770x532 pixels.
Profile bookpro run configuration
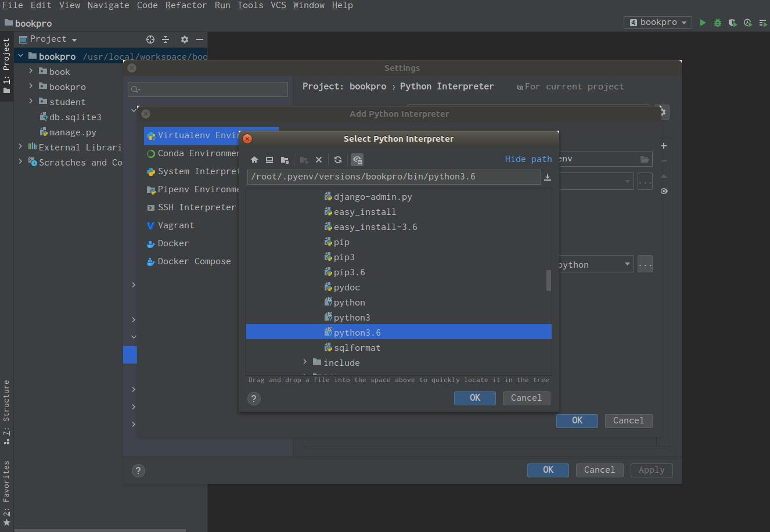tap(748, 23)
